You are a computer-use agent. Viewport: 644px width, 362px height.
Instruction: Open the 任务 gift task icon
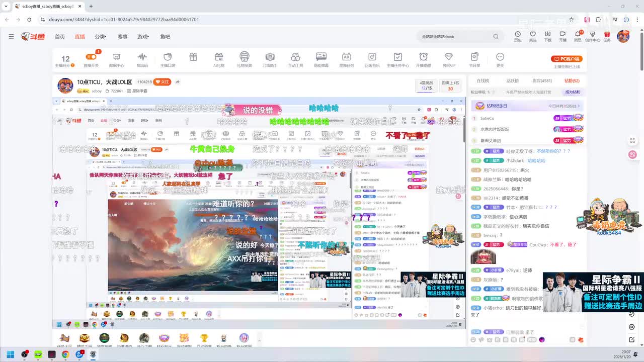click(607, 36)
